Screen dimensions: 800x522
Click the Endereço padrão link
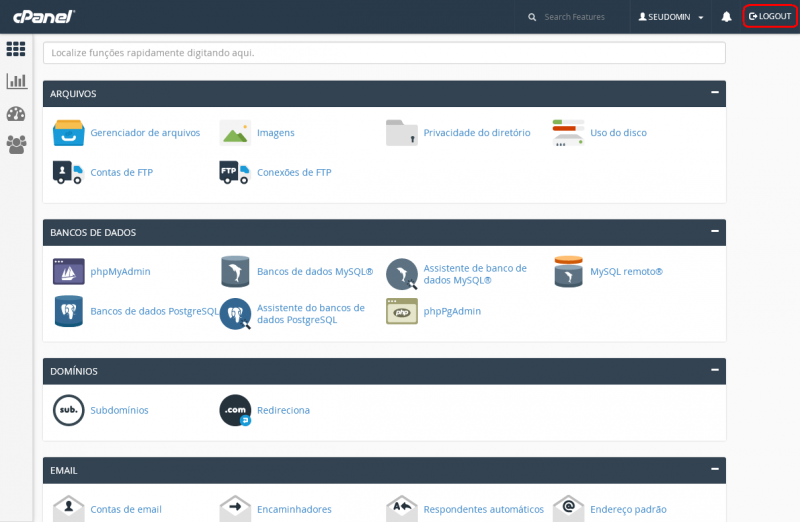pyautogui.click(x=629, y=509)
